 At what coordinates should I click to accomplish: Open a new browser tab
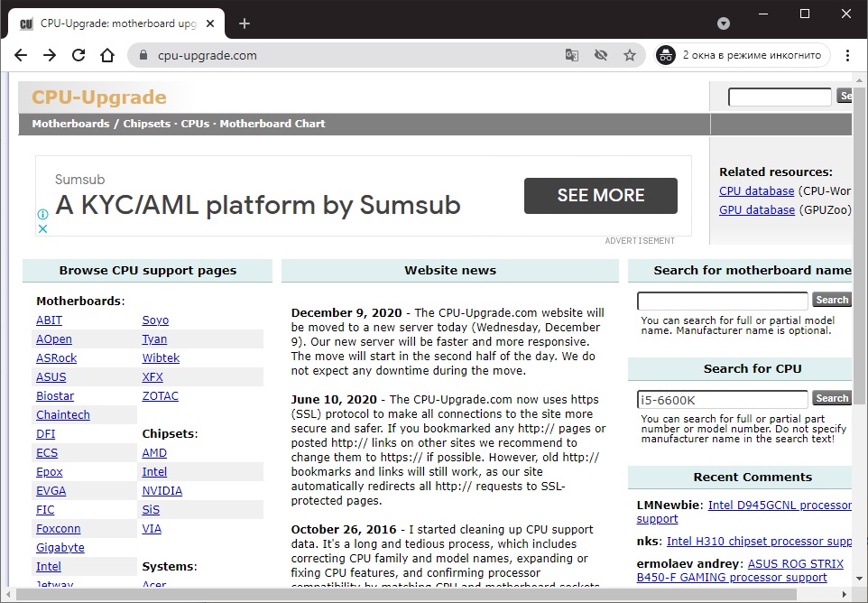[245, 23]
